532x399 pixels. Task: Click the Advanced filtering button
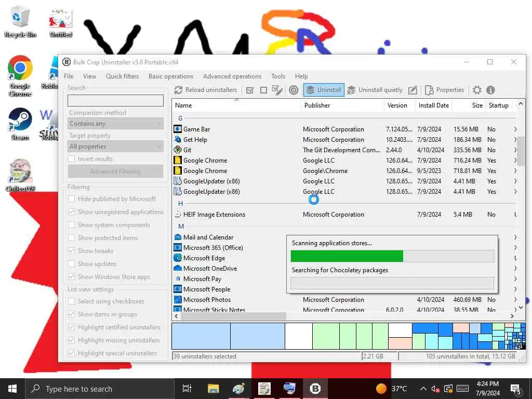point(115,171)
